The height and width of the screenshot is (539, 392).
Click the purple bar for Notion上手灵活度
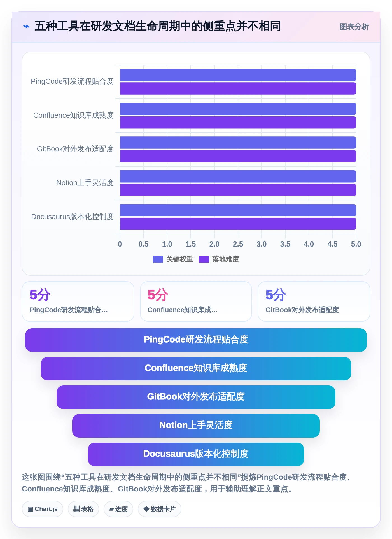[238, 190]
